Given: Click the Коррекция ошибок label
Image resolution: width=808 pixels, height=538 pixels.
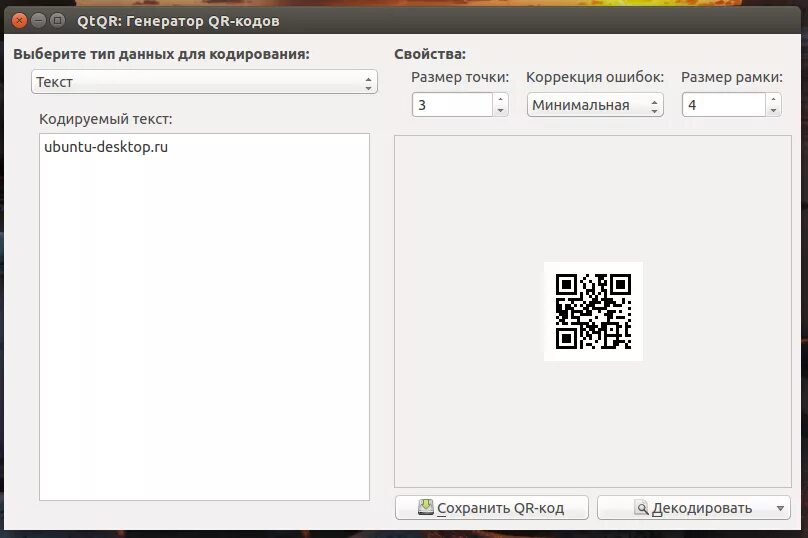Looking at the screenshot, I should (595, 77).
